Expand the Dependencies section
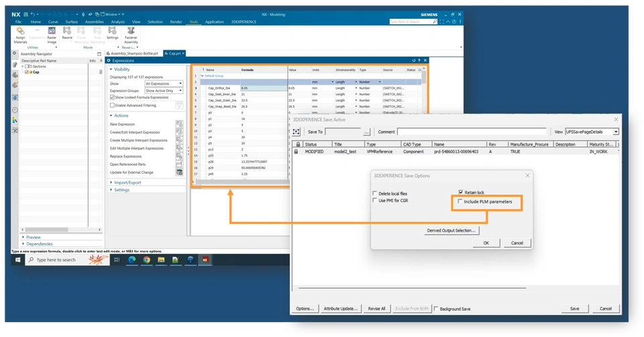644x337 pixels. pyautogui.click(x=23, y=244)
